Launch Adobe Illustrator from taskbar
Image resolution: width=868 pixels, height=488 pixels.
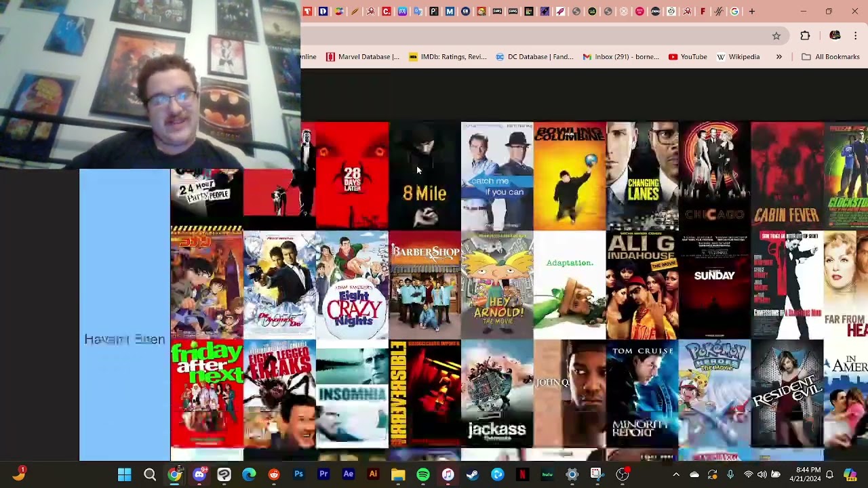point(373,474)
